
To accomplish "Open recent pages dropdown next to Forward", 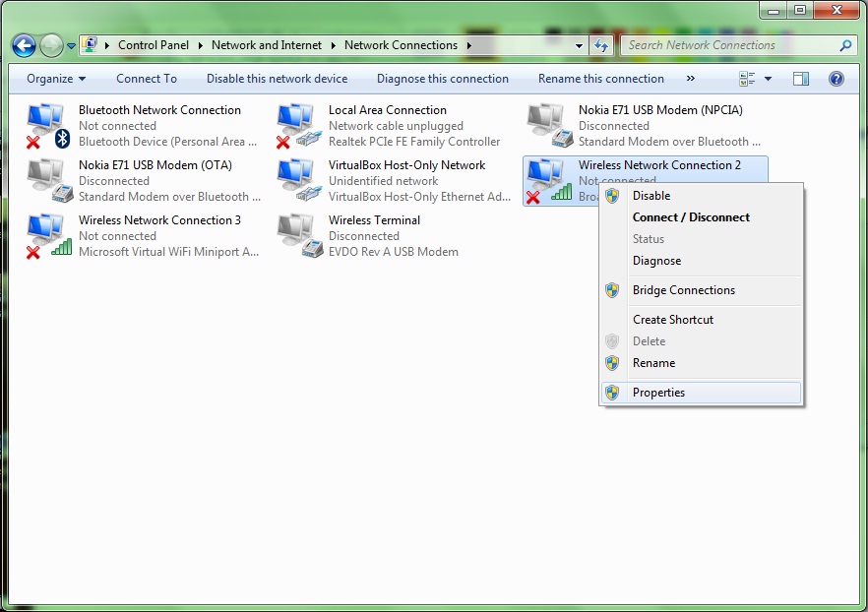I will pos(72,46).
